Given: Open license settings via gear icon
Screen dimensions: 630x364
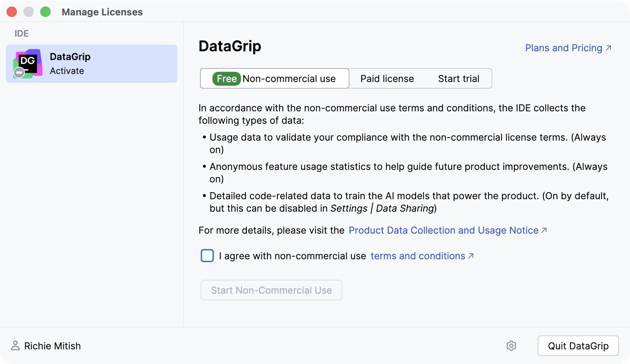Looking at the screenshot, I should (511, 346).
